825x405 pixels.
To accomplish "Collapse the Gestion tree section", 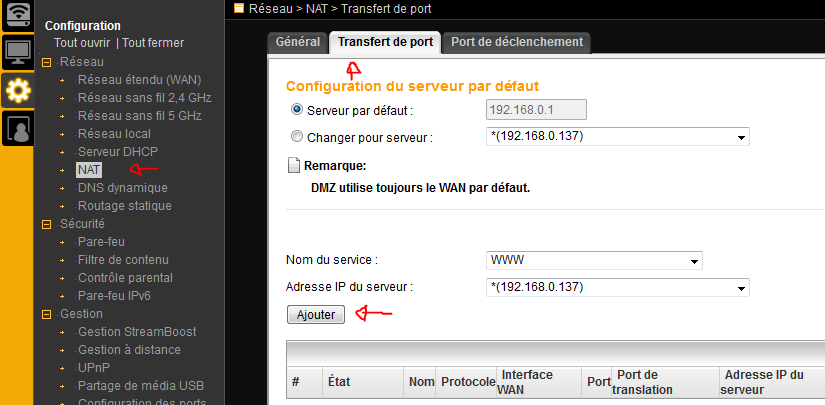I will (x=47, y=314).
